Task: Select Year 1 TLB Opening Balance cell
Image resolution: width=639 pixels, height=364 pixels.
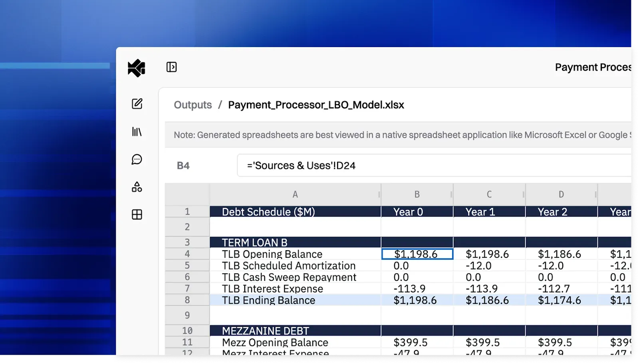Action: (489, 254)
